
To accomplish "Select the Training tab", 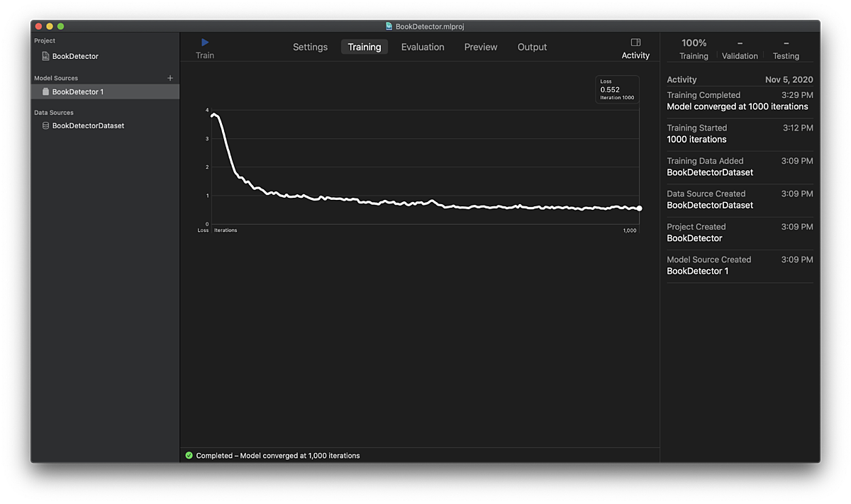I will (x=365, y=47).
